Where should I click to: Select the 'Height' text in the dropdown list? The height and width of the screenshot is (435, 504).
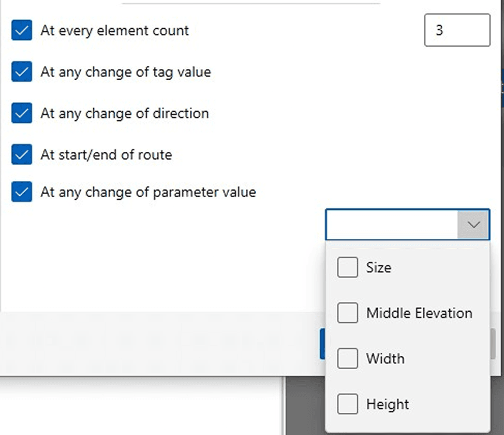pos(388,404)
